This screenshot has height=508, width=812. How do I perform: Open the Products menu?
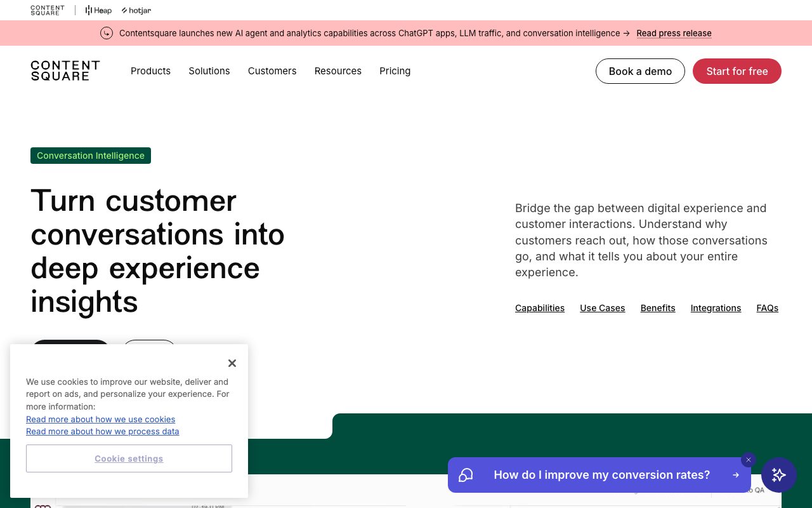click(x=150, y=71)
